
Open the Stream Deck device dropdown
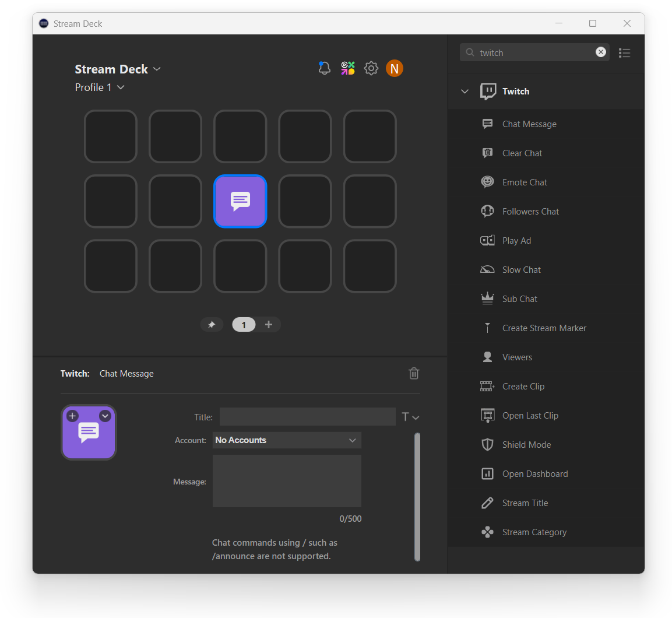[157, 69]
